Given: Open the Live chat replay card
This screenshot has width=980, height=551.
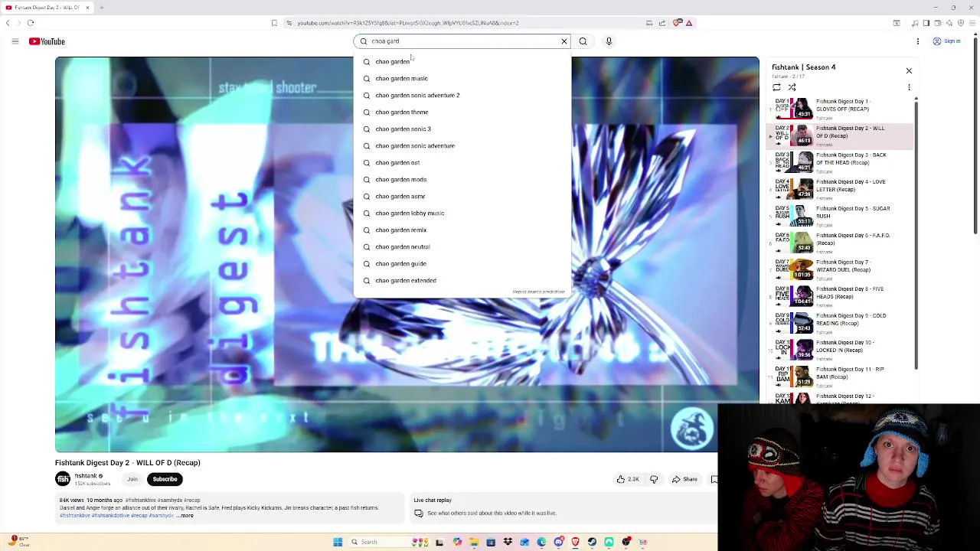Looking at the screenshot, I should [x=565, y=507].
